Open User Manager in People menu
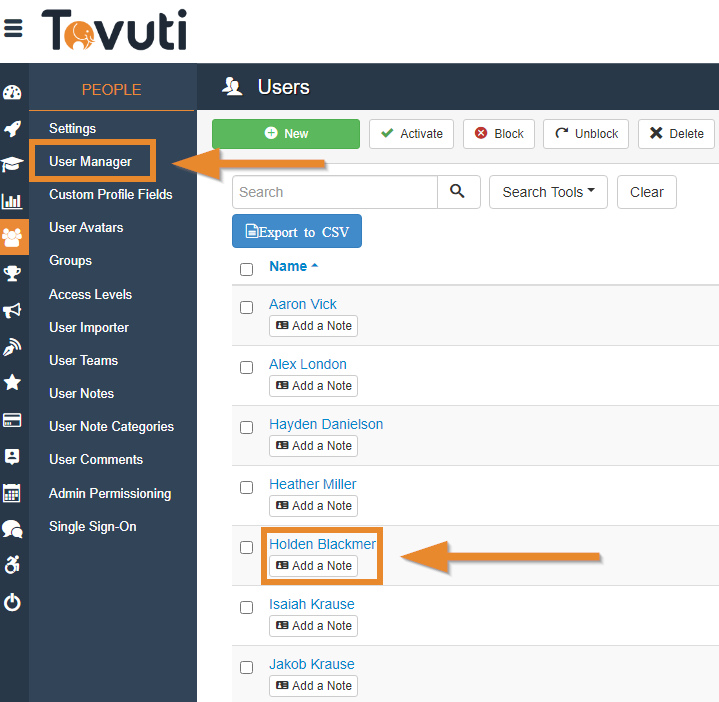This screenshot has width=719, height=702. pyautogui.click(x=90, y=161)
